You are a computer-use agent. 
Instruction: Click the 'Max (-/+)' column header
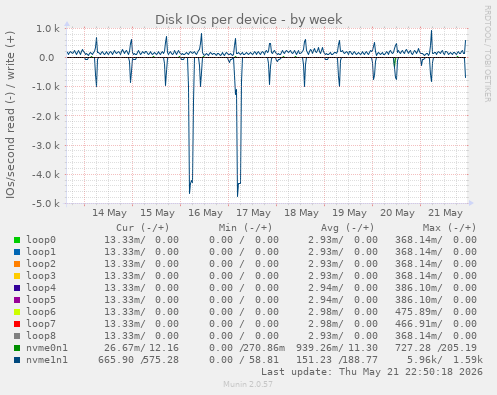[449, 228]
